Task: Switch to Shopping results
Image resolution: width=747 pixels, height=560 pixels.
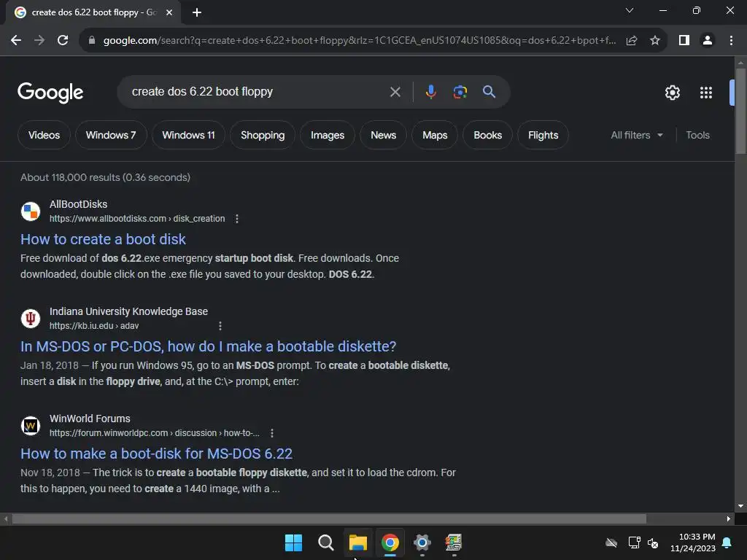Action: (x=263, y=135)
